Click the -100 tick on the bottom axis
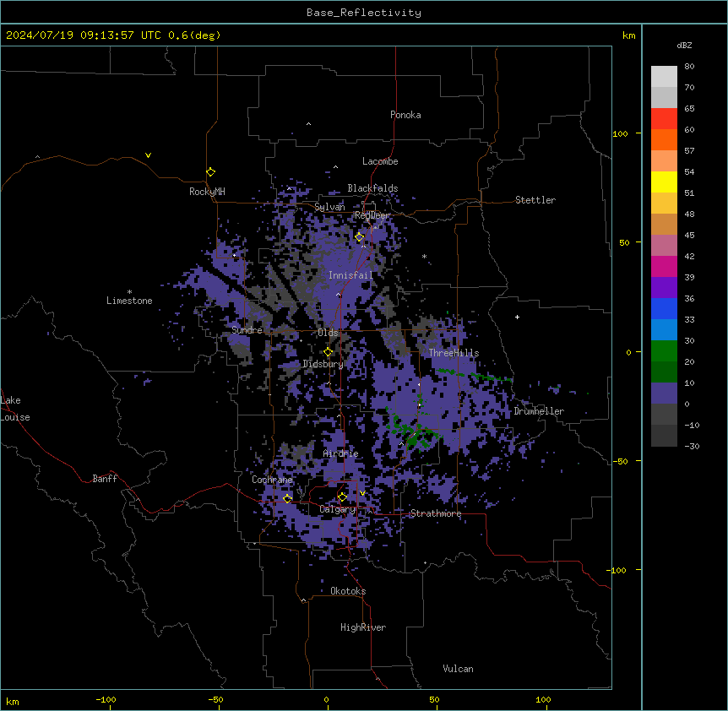This screenshot has height=711, width=728. click(106, 699)
